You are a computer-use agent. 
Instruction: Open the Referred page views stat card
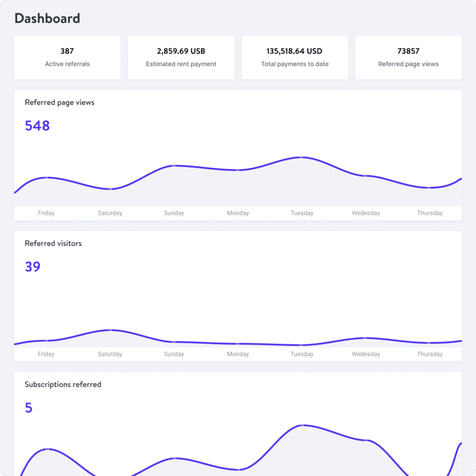(408, 57)
